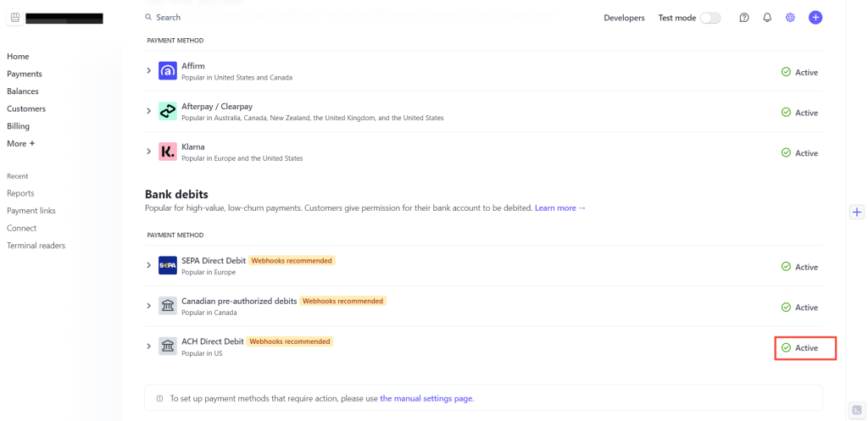Click the Afterpay / Clearpay logo icon
868x421 pixels.
[168, 113]
